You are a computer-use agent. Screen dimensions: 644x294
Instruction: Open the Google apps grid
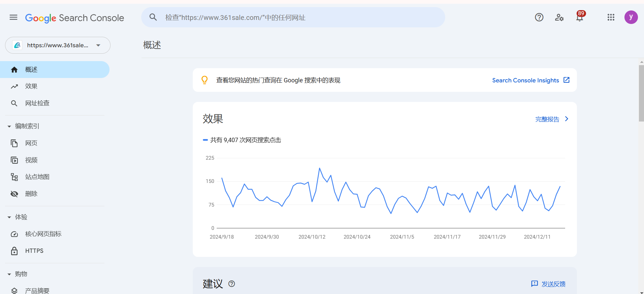pyautogui.click(x=611, y=17)
